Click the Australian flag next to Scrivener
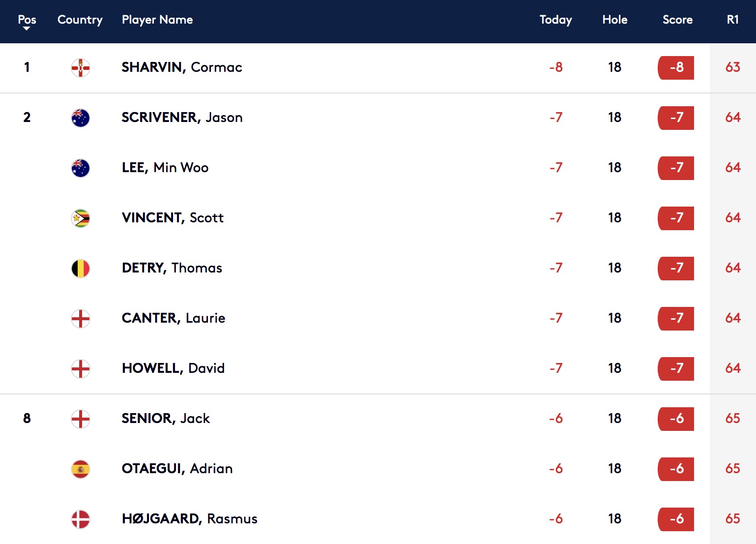 (81, 118)
